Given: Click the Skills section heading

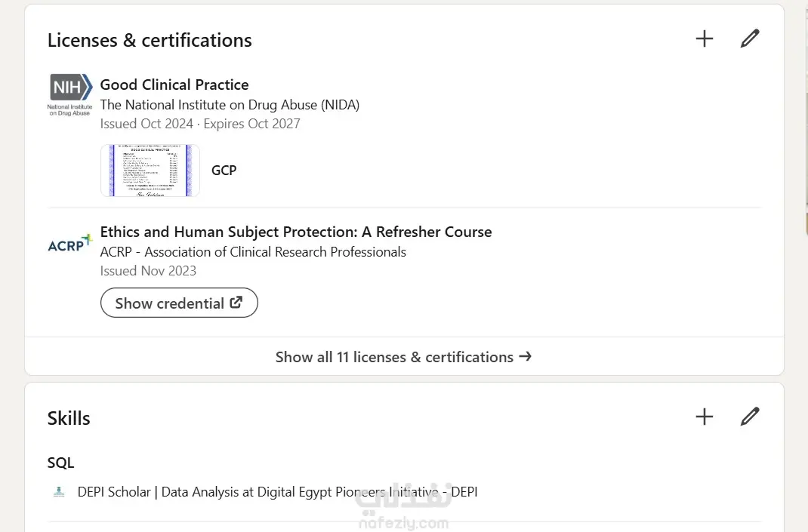Looking at the screenshot, I should point(69,418).
